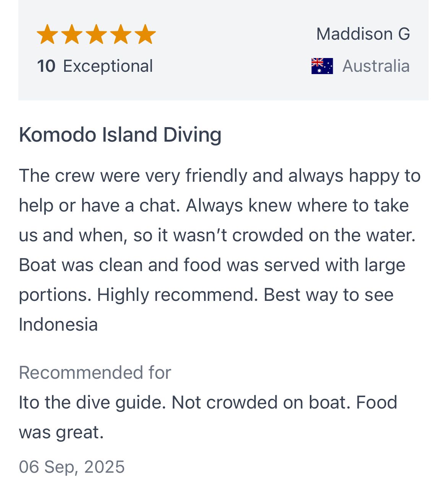The width and height of the screenshot is (447, 504).
Task: Click the reviewer name Maddison G
Action: 363,34
